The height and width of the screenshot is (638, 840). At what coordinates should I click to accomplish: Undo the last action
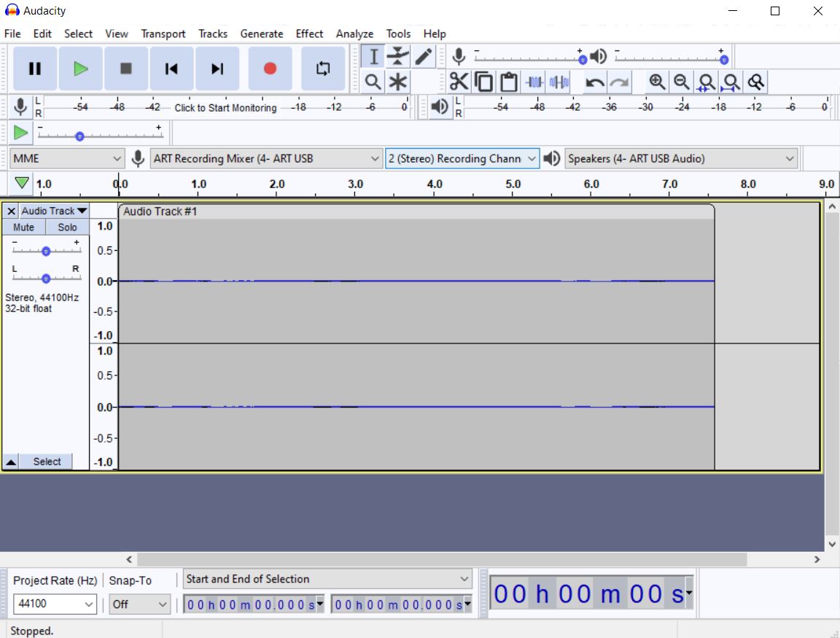[x=595, y=82]
